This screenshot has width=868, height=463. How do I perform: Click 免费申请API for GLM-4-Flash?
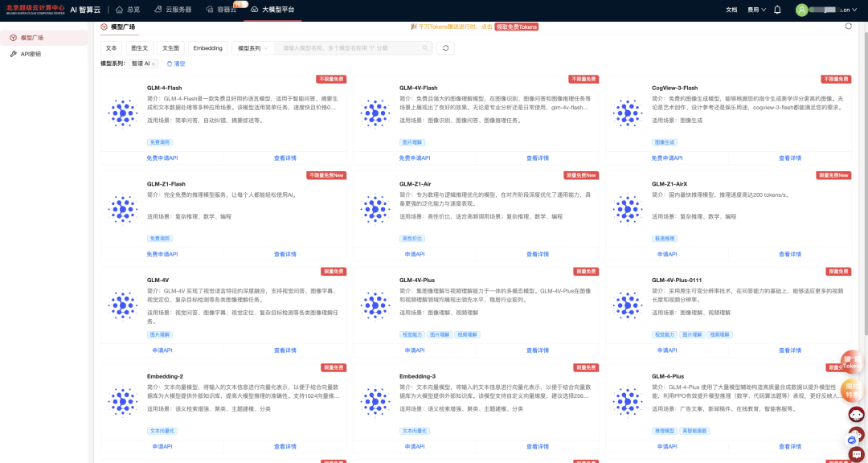[162, 158]
